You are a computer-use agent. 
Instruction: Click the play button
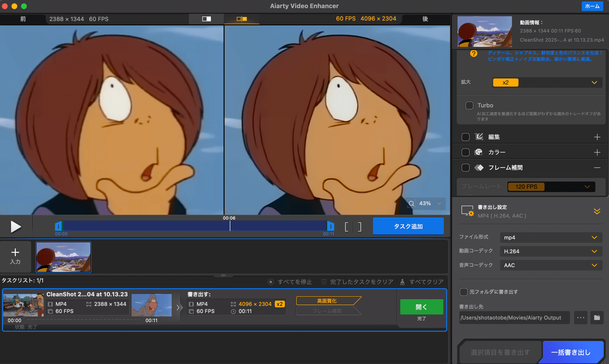[16, 227]
